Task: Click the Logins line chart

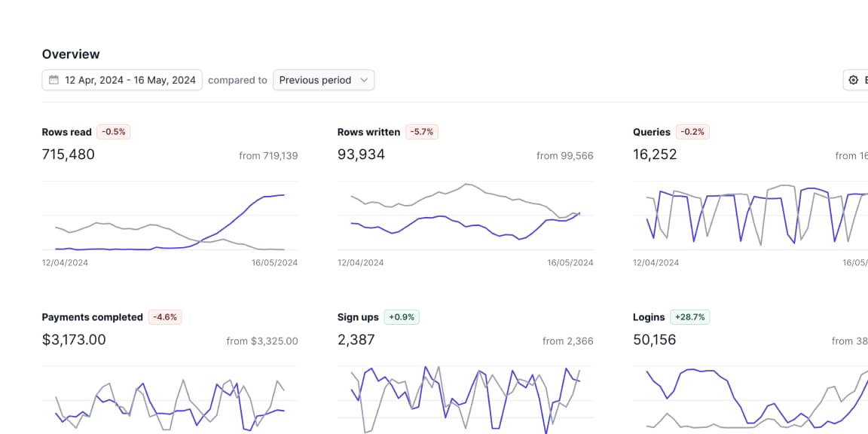Action: tap(750, 399)
